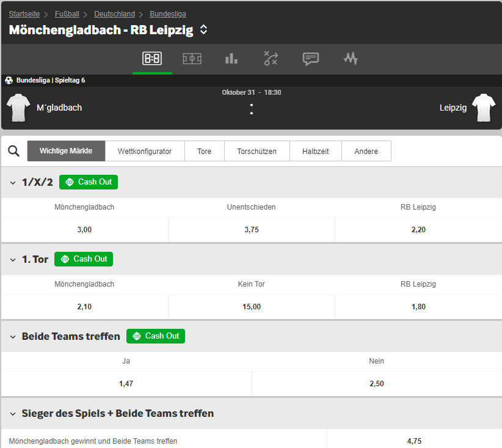Screen dimensions: 502x448
Task: Switch to the Tore tab
Action: 204,151
